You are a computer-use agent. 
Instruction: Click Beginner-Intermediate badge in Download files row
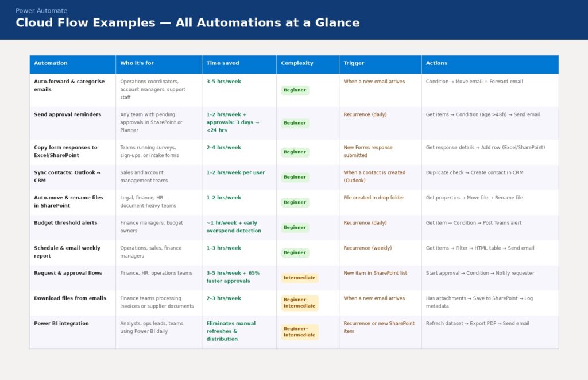300,302
